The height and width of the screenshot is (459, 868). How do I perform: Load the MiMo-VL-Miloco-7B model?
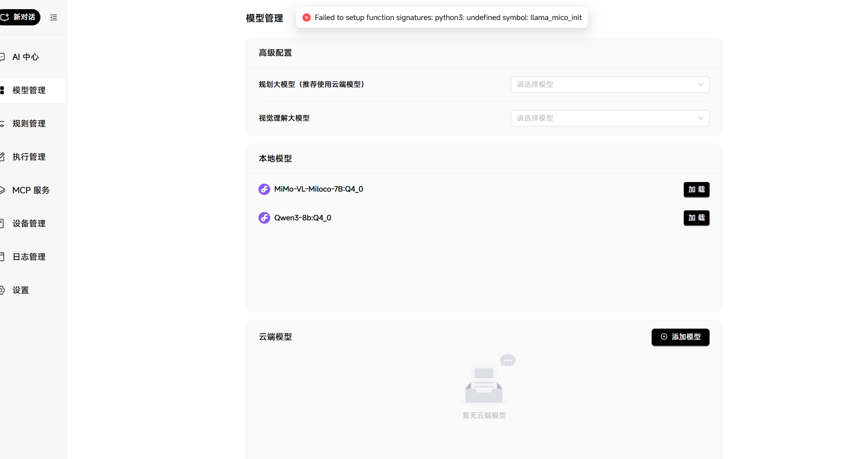(696, 190)
